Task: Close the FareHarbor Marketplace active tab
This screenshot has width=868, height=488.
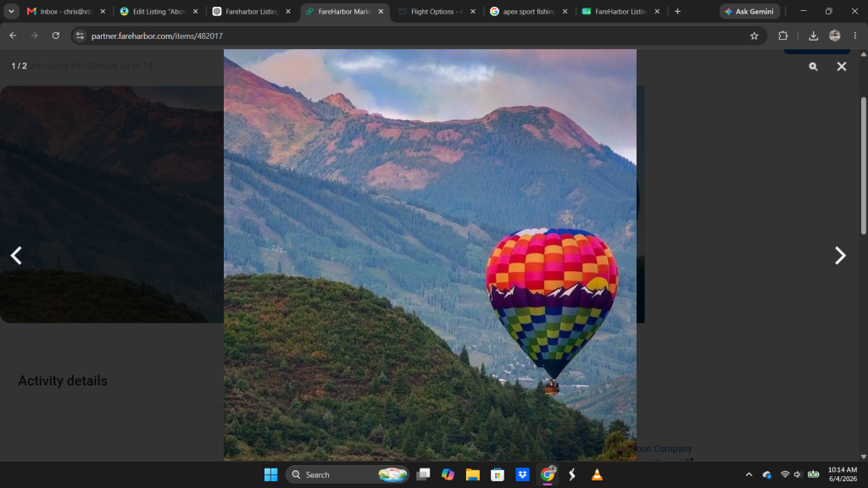Action: [381, 11]
